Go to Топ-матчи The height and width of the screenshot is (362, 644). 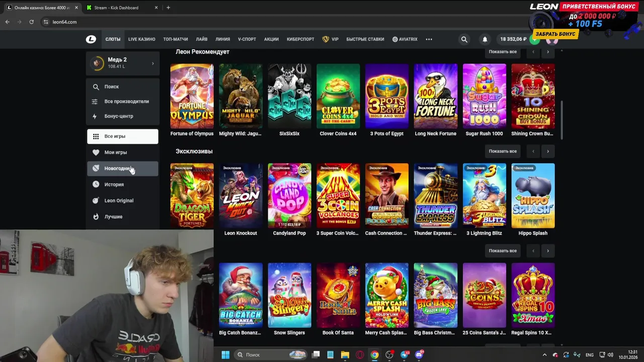click(176, 39)
